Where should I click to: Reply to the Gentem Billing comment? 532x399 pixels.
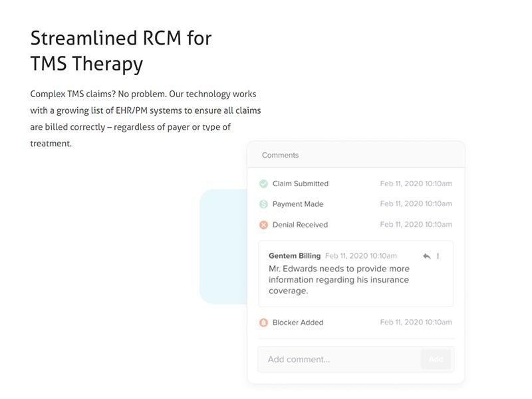426,256
